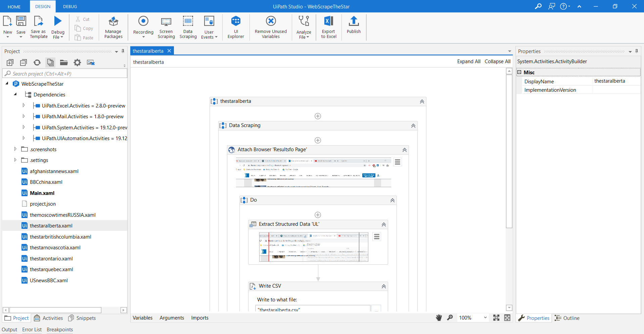The width and height of the screenshot is (644, 334).
Task: Open Manage Packages
Action: tap(113, 28)
